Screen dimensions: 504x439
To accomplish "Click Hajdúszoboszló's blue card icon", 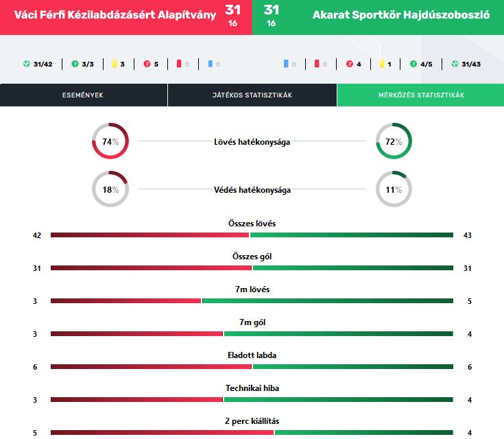I will 286,64.
